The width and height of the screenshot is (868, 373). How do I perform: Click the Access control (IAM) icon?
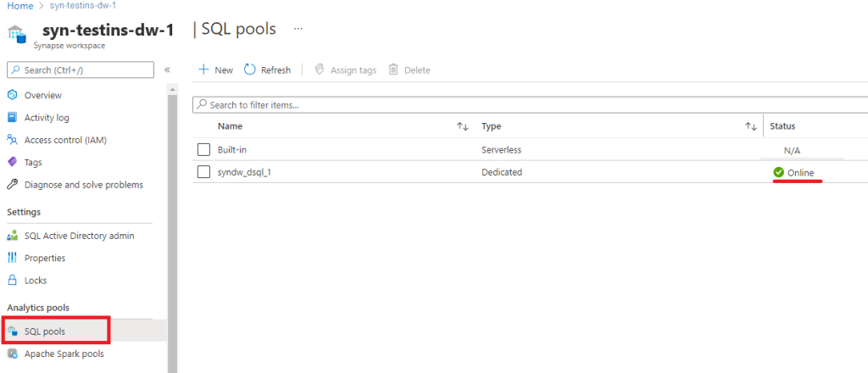point(12,140)
